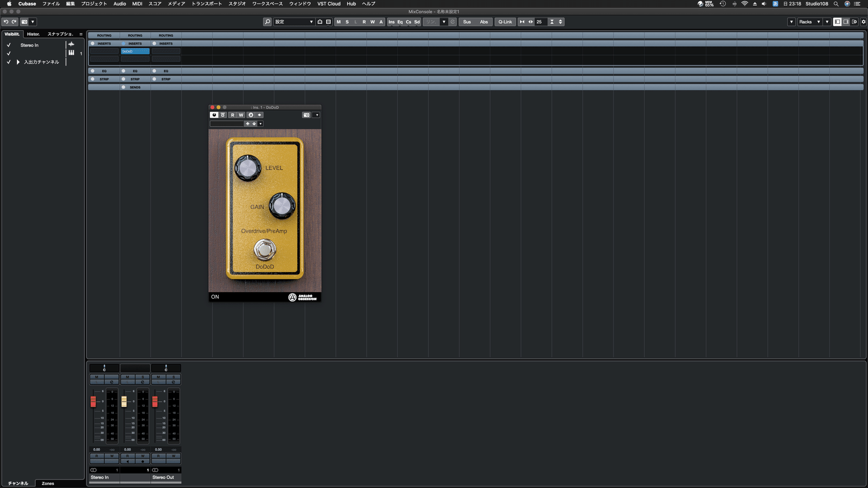Expand the 入出力チャンネル tree arrow
The image size is (868, 488).
[18, 62]
